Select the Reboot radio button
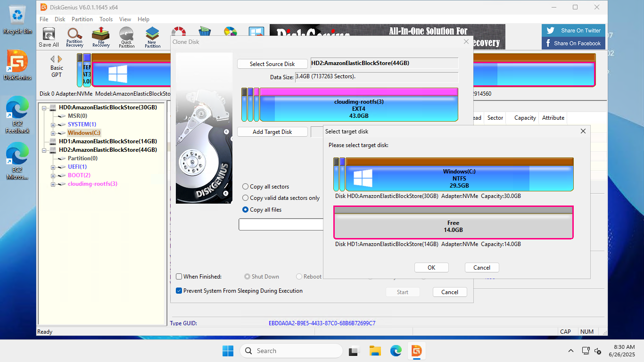This screenshot has height=362, width=644. 299,277
